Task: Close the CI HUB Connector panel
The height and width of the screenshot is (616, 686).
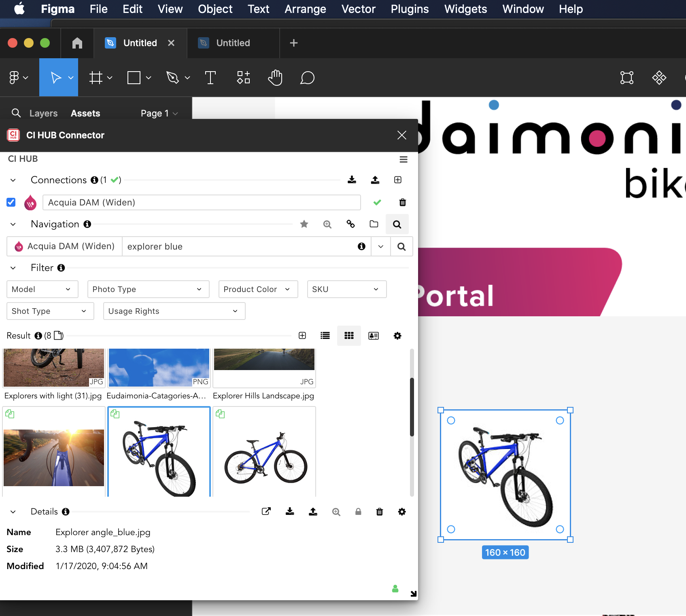Action: (x=401, y=135)
